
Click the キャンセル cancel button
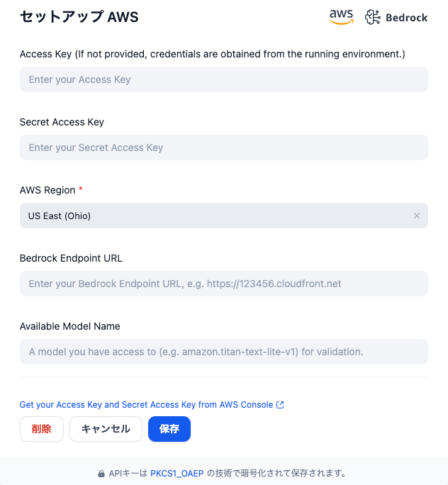106,429
